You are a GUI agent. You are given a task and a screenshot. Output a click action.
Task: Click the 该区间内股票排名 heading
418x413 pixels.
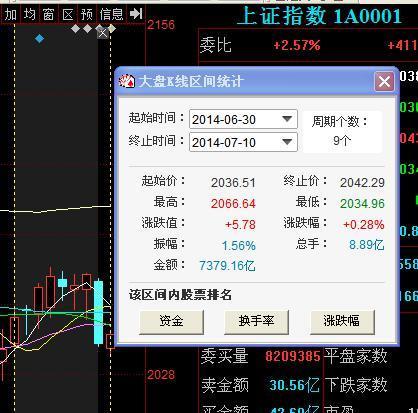tap(180, 295)
